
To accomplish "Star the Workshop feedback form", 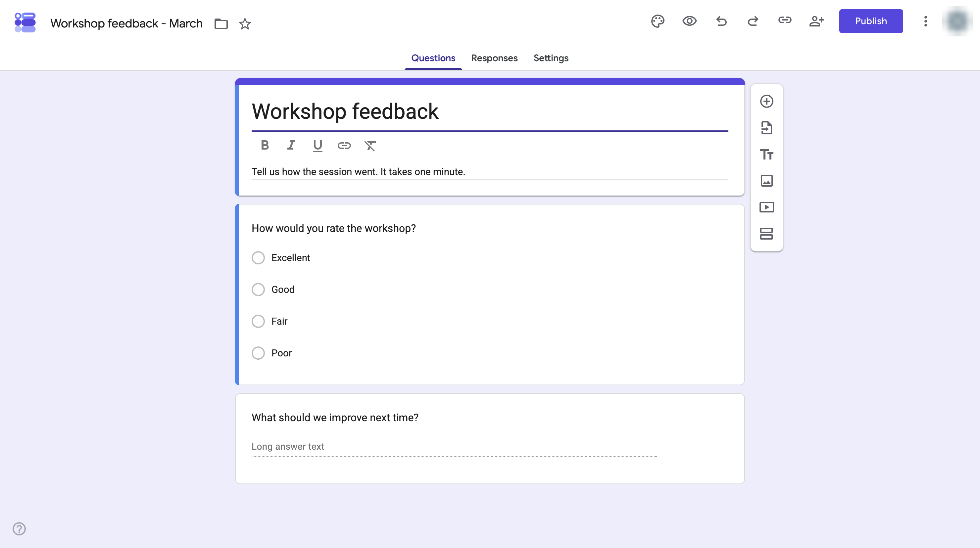I will [x=245, y=23].
